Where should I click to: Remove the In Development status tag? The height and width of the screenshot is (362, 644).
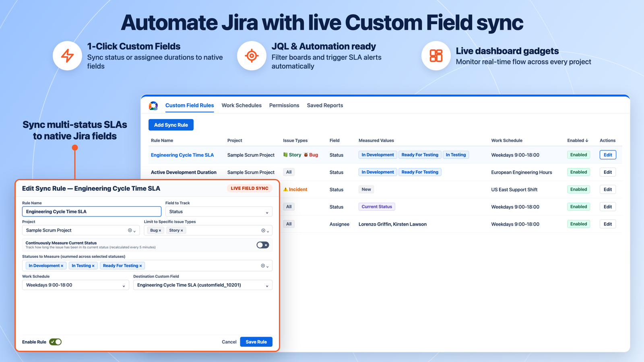pyautogui.click(x=62, y=266)
